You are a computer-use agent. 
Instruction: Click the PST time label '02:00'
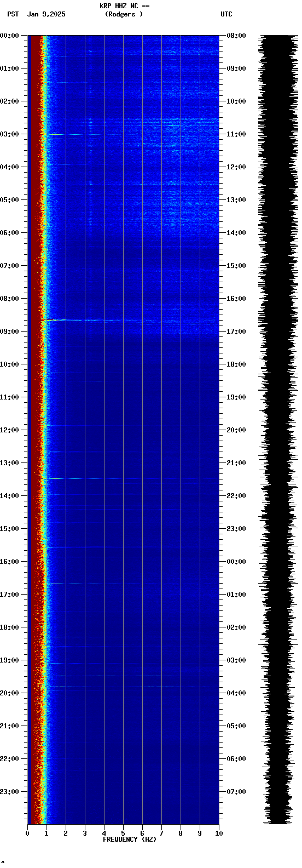coord(9,101)
